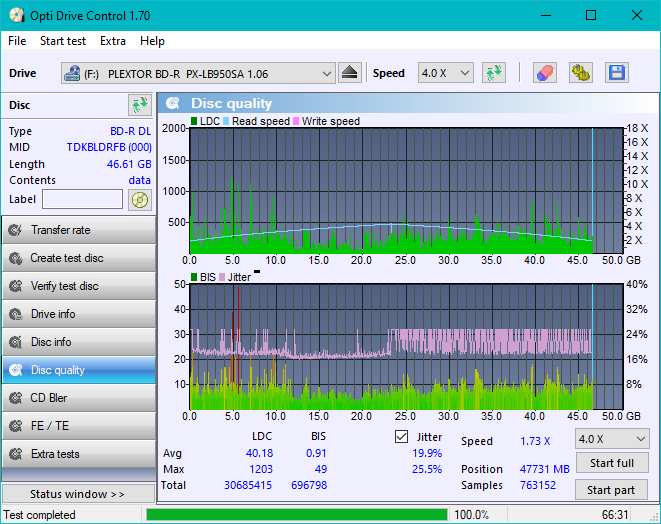Image resolution: width=661 pixels, height=524 pixels.
Task: Open the Help menu
Action: [152, 41]
